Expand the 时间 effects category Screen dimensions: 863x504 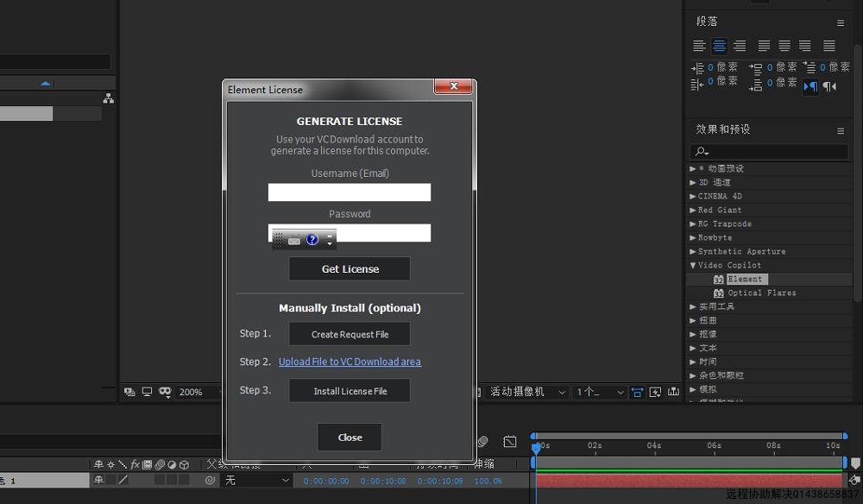693,362
